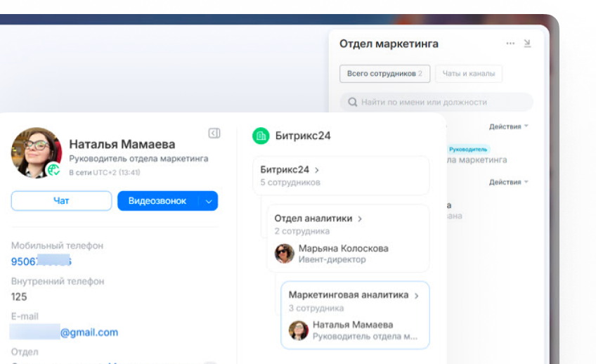Expand the Битрикс24 department node
The width and height of the screenshot is (596, 364).
pos(317,170)
